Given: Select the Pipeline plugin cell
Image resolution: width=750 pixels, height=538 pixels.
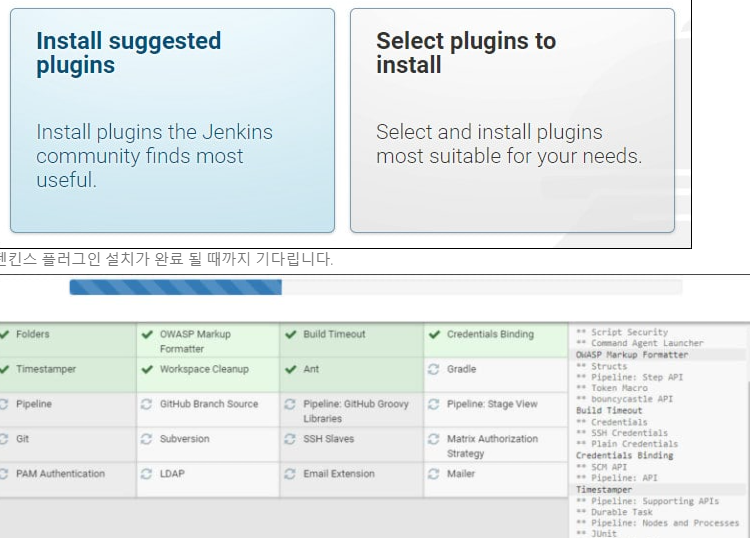Looking at the screenshot, I should (67, 410).
